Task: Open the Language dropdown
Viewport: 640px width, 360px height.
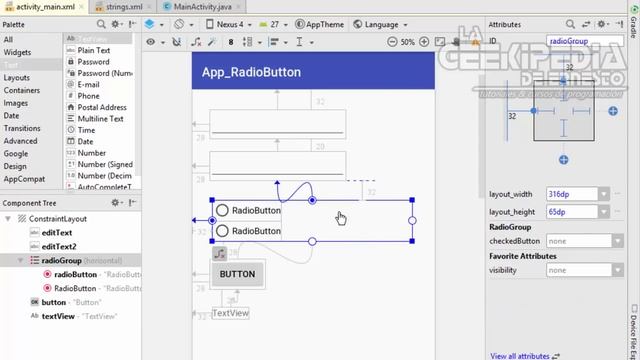Action: click(x=380, y=24)
